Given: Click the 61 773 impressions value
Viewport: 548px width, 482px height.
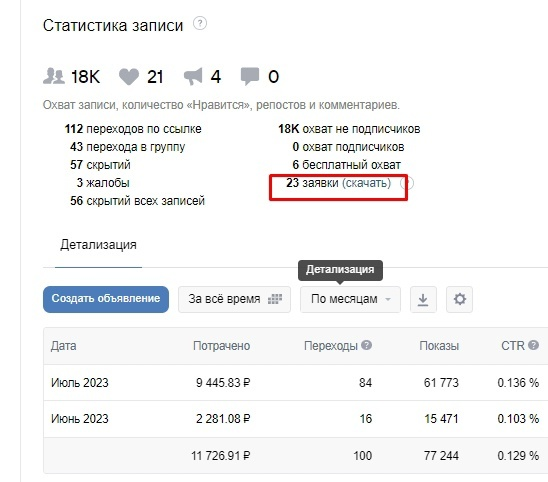Looking at the screenshot, I should click(441, 383).
